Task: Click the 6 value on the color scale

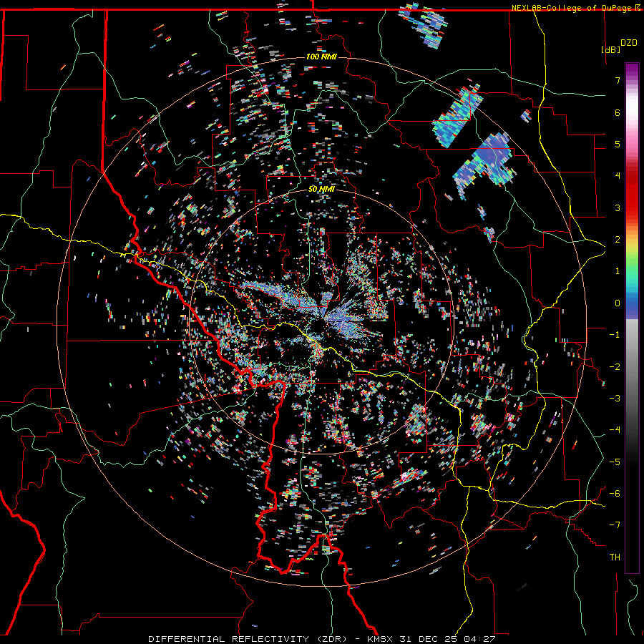Action: tap(618, 112)
